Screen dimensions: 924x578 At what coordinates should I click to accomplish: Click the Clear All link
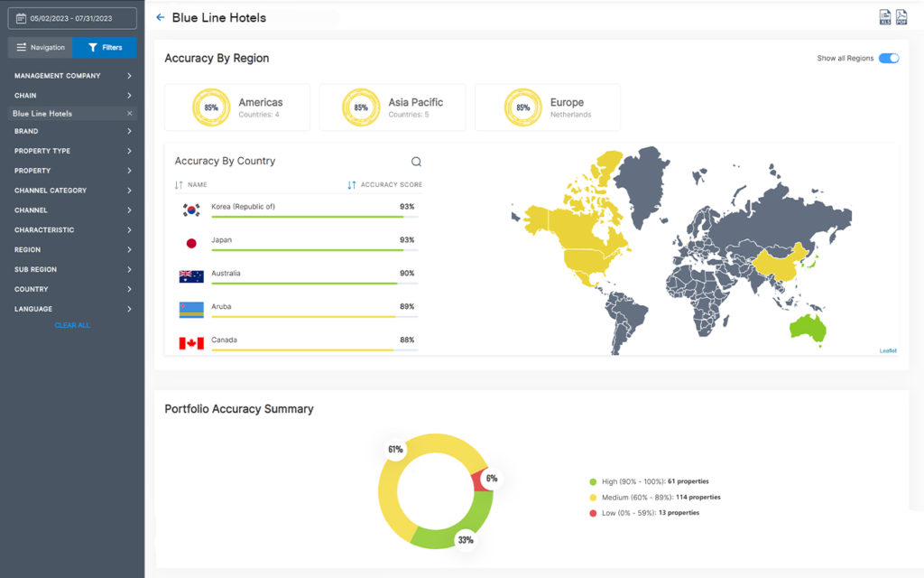pos(72,325)
